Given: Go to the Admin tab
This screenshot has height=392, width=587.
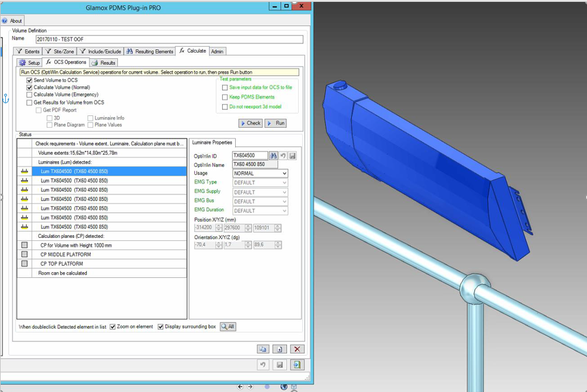Looking at the screenshot, I should pos(217,51).
